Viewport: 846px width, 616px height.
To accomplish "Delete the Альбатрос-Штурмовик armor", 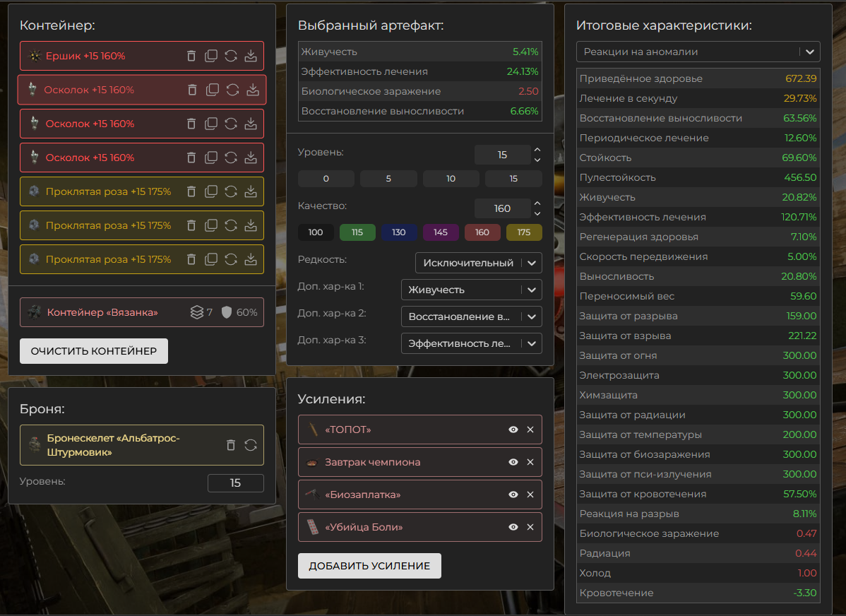I will [x=231, y=445].
